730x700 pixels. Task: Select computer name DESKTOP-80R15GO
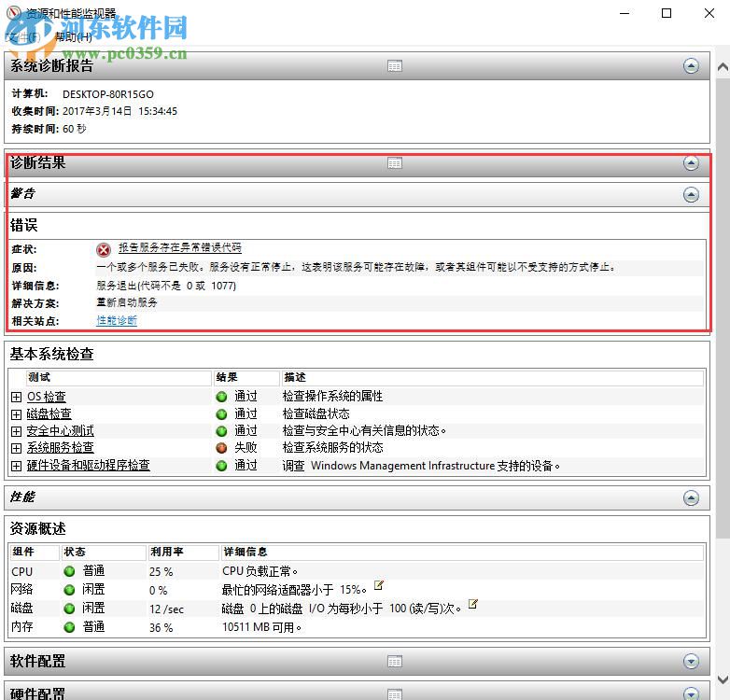point(108,94)
